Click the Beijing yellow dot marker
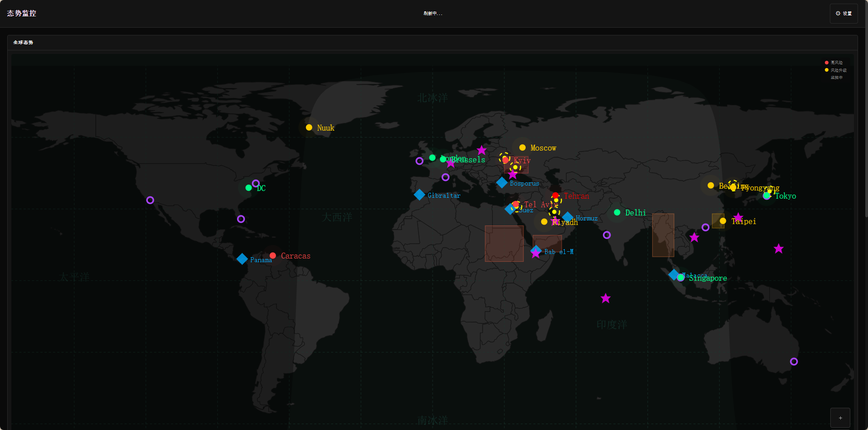The height and width of the screenshot is (430, 868). (711, 186)
